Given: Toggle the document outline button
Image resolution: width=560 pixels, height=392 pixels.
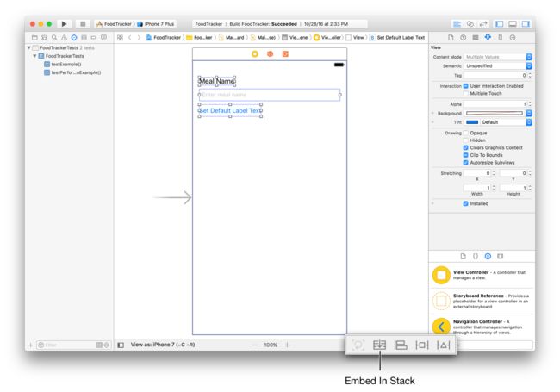Looking at the screenshot, I should click(x=121, y=345).
